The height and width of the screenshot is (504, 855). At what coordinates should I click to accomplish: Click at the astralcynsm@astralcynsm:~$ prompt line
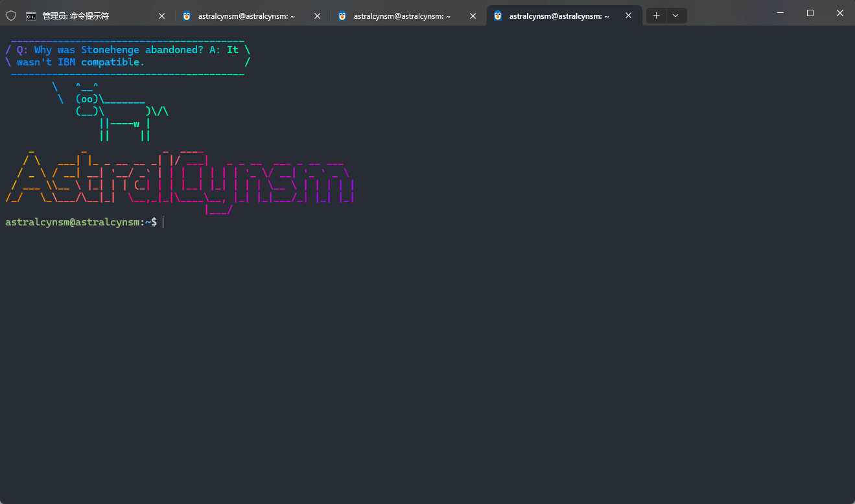[x=81, y=222]
